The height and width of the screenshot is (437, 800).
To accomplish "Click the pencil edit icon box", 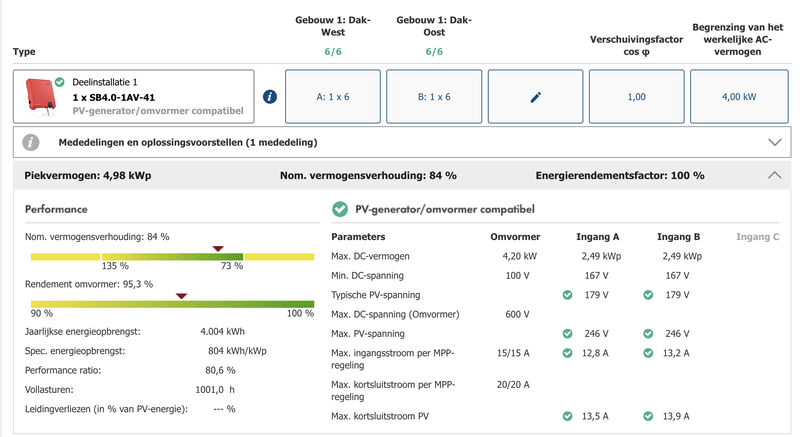I will coord(535,96).
